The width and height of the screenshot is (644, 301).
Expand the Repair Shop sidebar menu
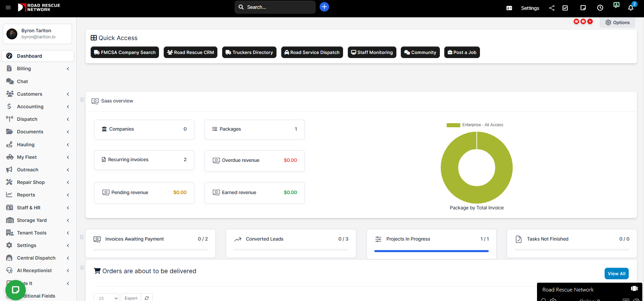(38, 182)
